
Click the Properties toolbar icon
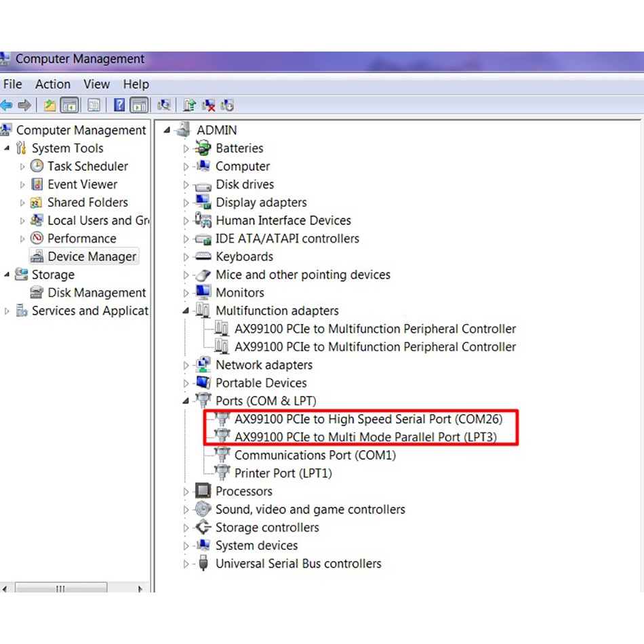94,105
